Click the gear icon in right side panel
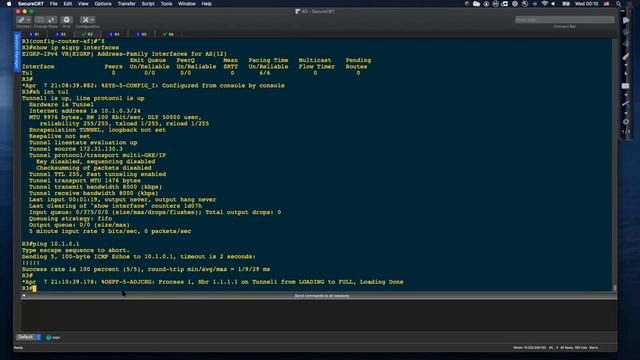The height and width of the screenshot is (360, 640). tap(626, 122)
